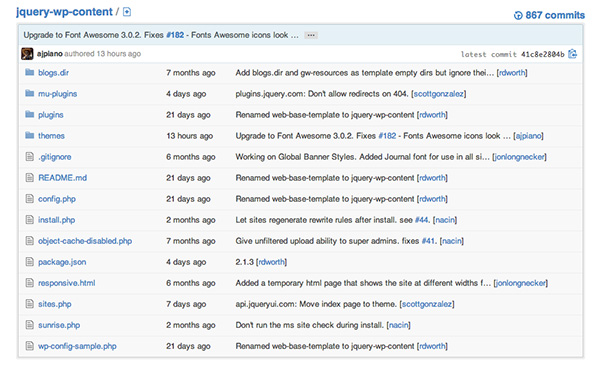Click the package.json file icon

[x=29, y=262]
